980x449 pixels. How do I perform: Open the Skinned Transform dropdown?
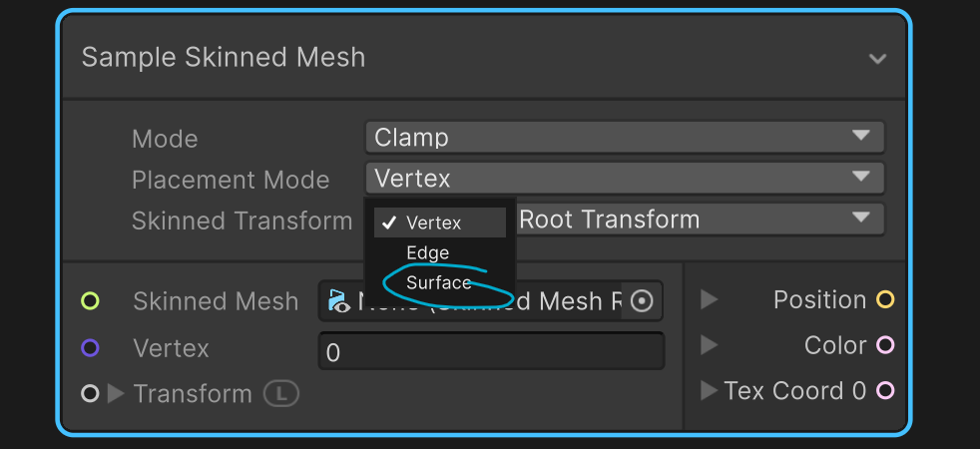(x=699, y=220)
